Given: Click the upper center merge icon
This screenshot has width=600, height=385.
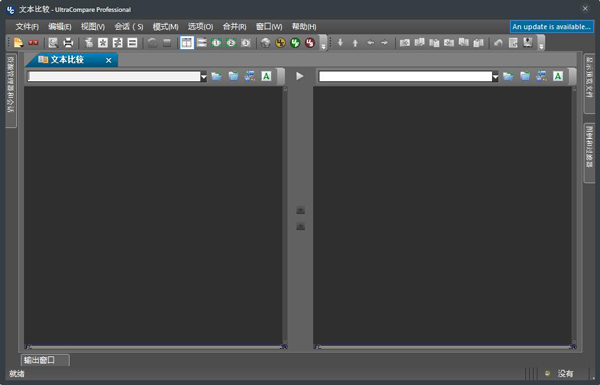Looking at the screenshot, I should point(300,210).
